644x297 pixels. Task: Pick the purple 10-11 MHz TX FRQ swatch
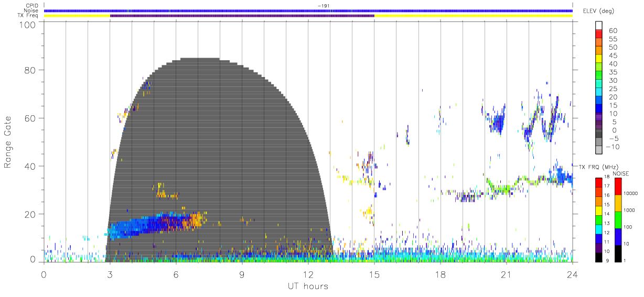click(x=599, y=248)
